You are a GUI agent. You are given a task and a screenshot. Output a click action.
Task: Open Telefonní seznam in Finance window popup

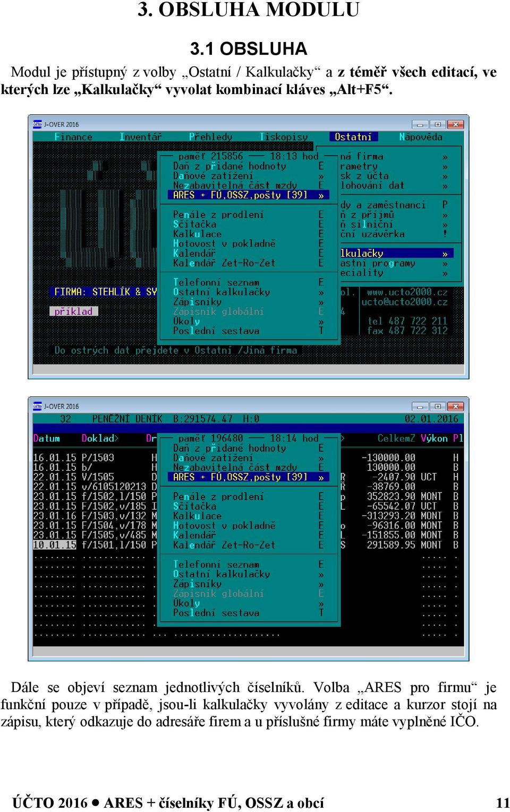click(216, 282)
